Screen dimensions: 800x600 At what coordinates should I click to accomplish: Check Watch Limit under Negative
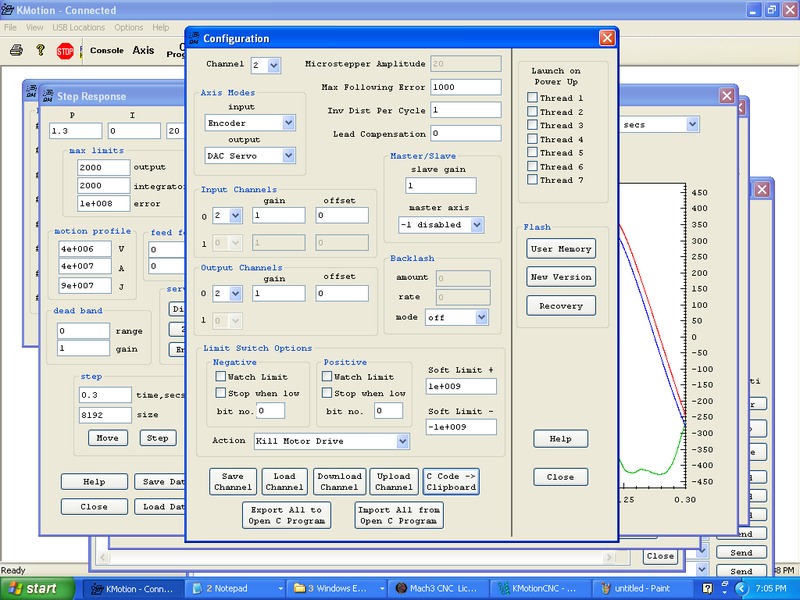tap(221, 377)
